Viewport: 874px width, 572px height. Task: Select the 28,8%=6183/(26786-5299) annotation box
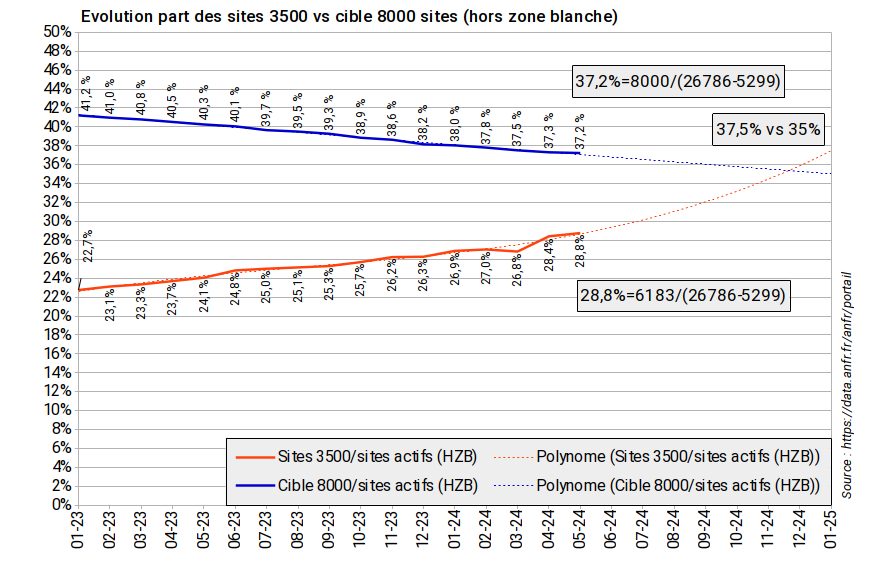(x=683, y=296)
